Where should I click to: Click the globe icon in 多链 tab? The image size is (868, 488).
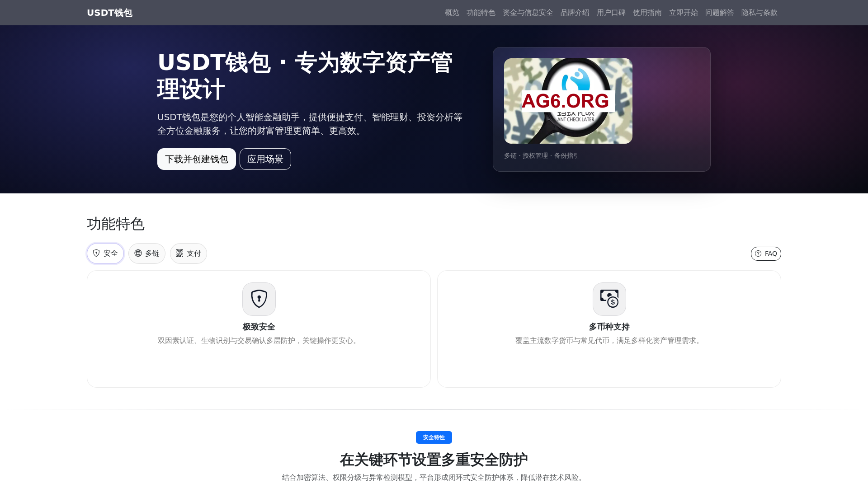point(138,253)
